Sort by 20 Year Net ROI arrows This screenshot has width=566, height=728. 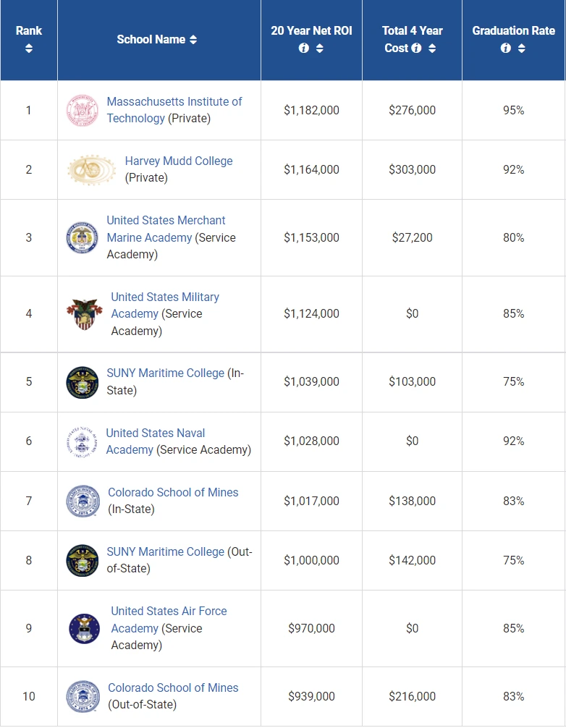coord(320,48)
